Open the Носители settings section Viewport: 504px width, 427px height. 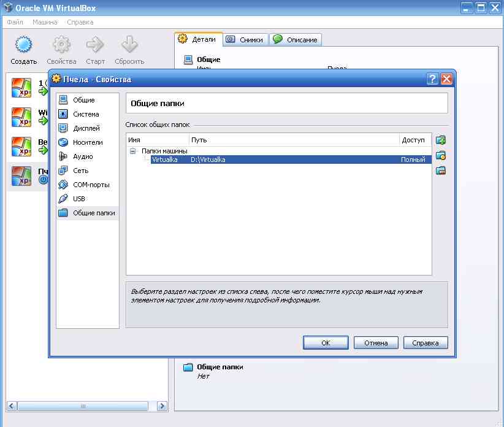coord(88,142)
